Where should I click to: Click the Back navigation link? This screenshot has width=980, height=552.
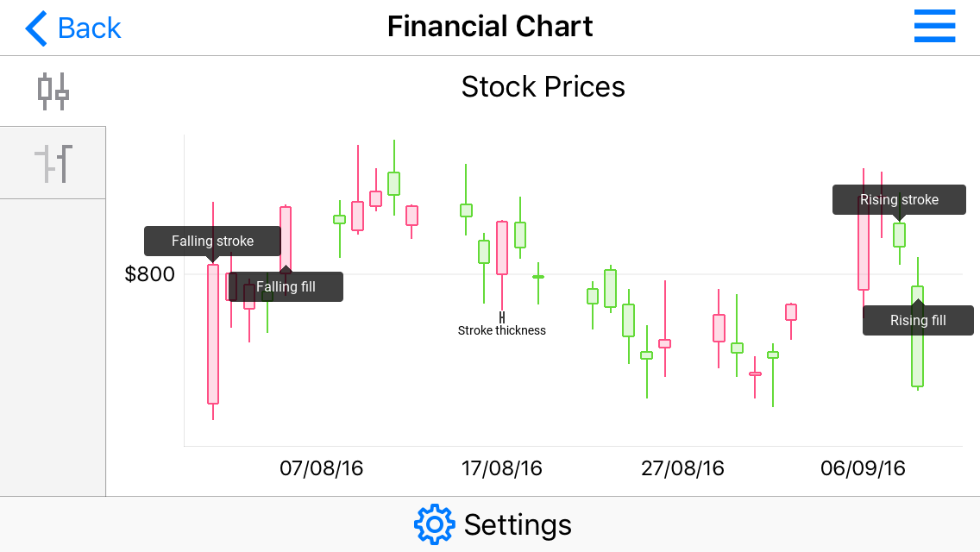tap(89, 28)
